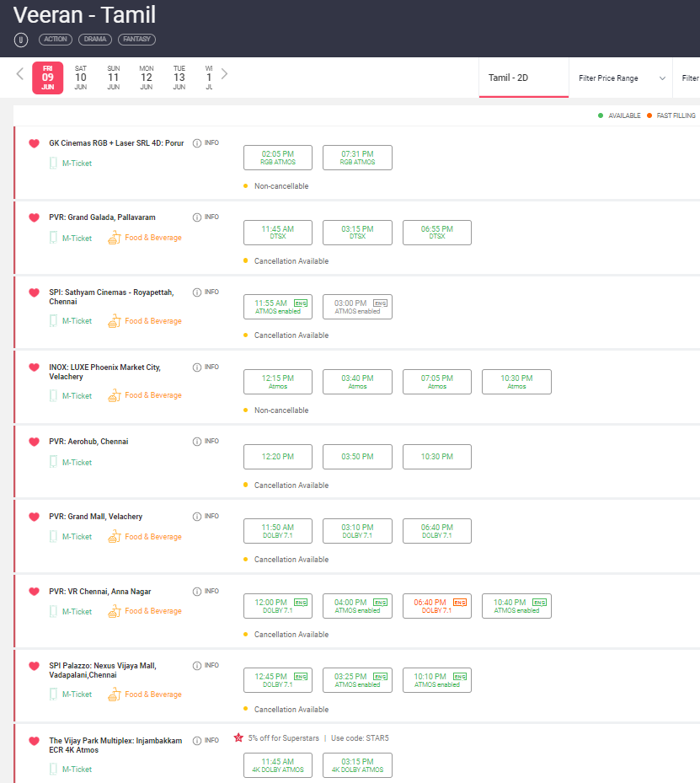Select 11:45 AM 4K DOLBY ATMOS at Vijay Park
The width and height of the screenshot is (700, 783).
[x=278, y=765]
